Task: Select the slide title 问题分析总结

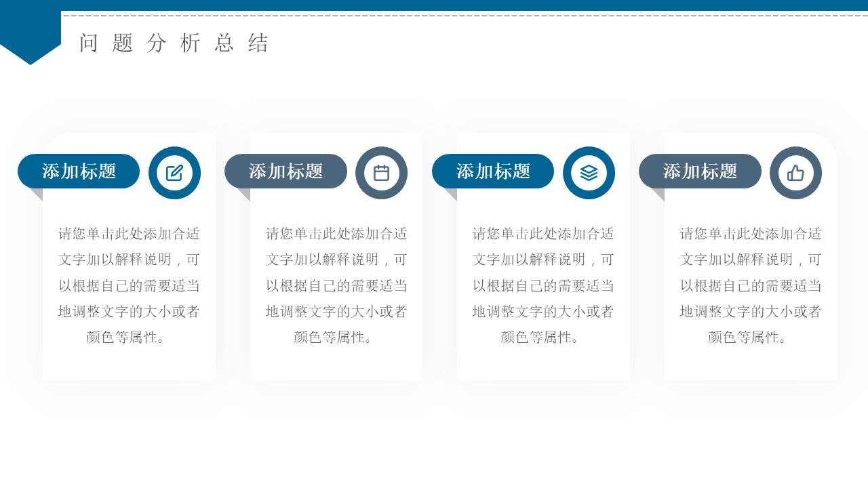Action: click(x=174, y=43)
